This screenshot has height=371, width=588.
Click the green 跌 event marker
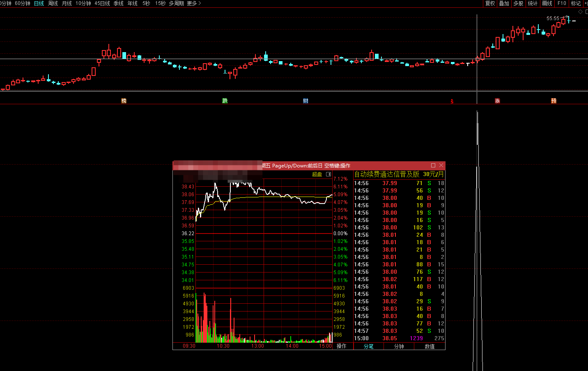(x=225, y=101)
